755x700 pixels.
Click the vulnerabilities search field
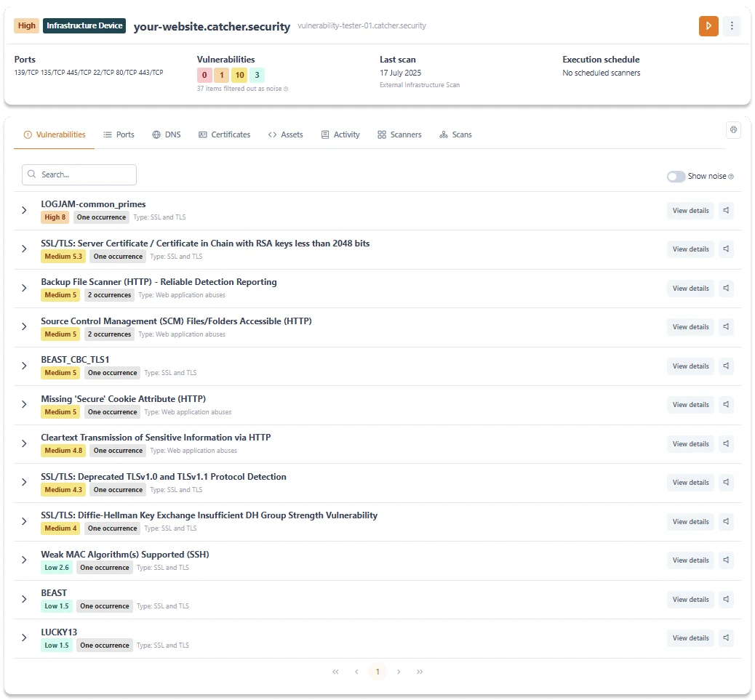79,175
